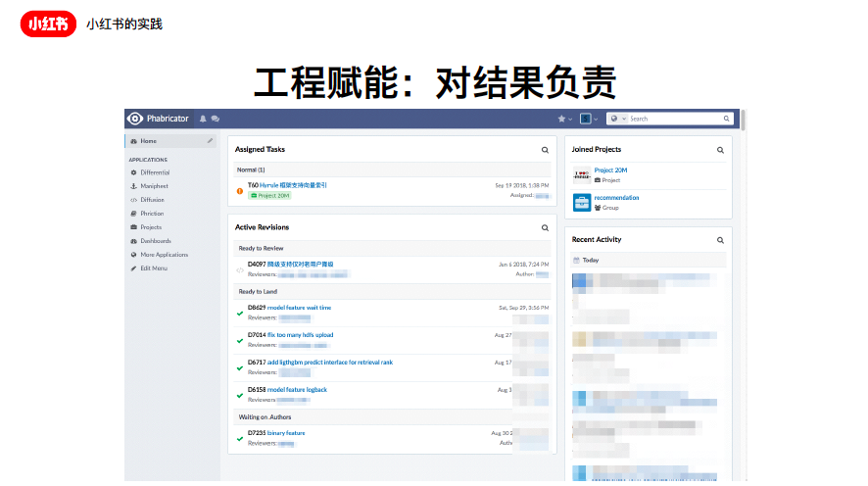Open Phriction application
Image resolution: width=868 pixels, height=486 pixels.
pyautogui.click(x=152, y=214)
